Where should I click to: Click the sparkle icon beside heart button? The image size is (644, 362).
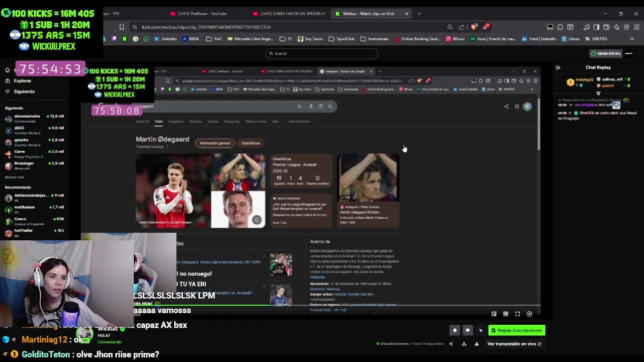(480, 330)
